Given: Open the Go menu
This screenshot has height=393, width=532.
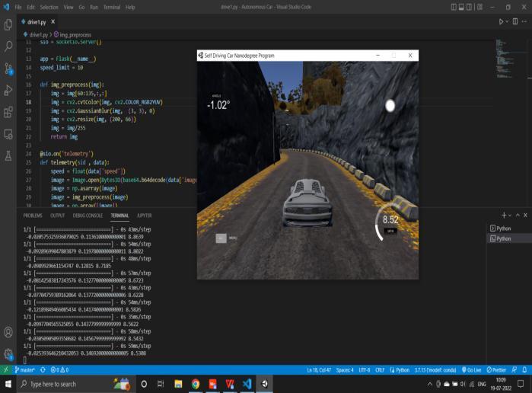Looking at the screenshot, I should pyautogui.click(x=81, y=7).
